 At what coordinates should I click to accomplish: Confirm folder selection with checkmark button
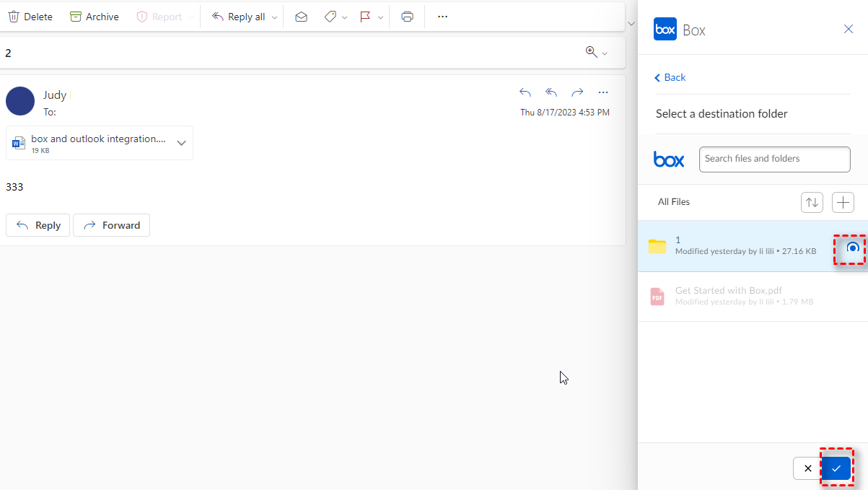click(836, 468)
